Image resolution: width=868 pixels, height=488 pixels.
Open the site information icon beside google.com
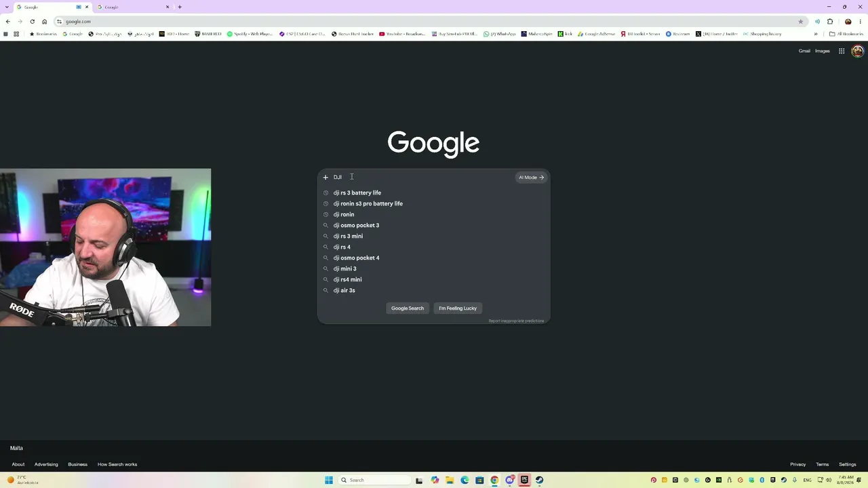pyautogui.click(x=60, y=22)
